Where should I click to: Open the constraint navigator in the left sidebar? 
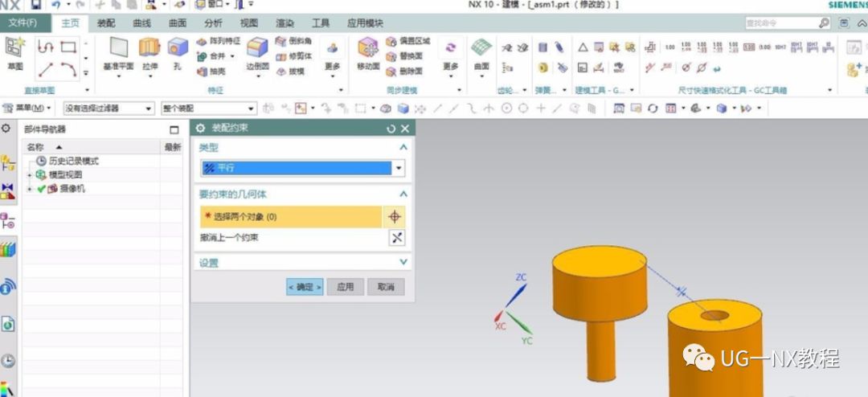[8, 191]
